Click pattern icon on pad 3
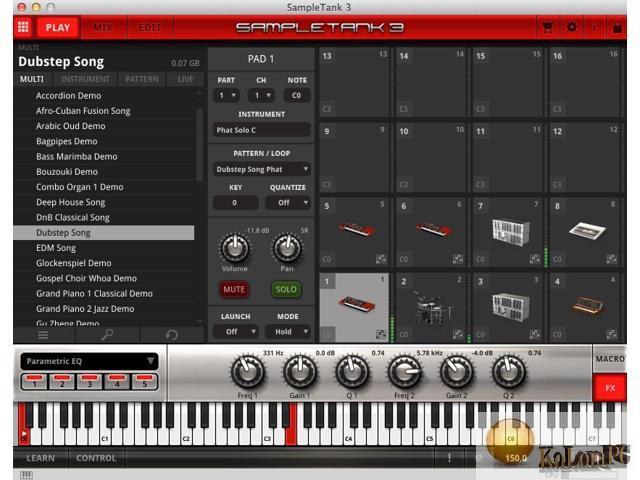This screenshot has width=640, height=480. click(535, 335)
